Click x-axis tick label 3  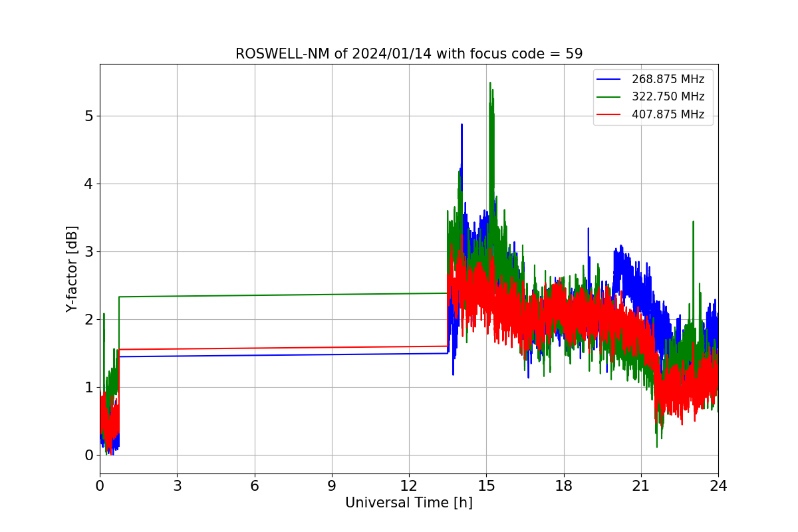coord(177,486)
